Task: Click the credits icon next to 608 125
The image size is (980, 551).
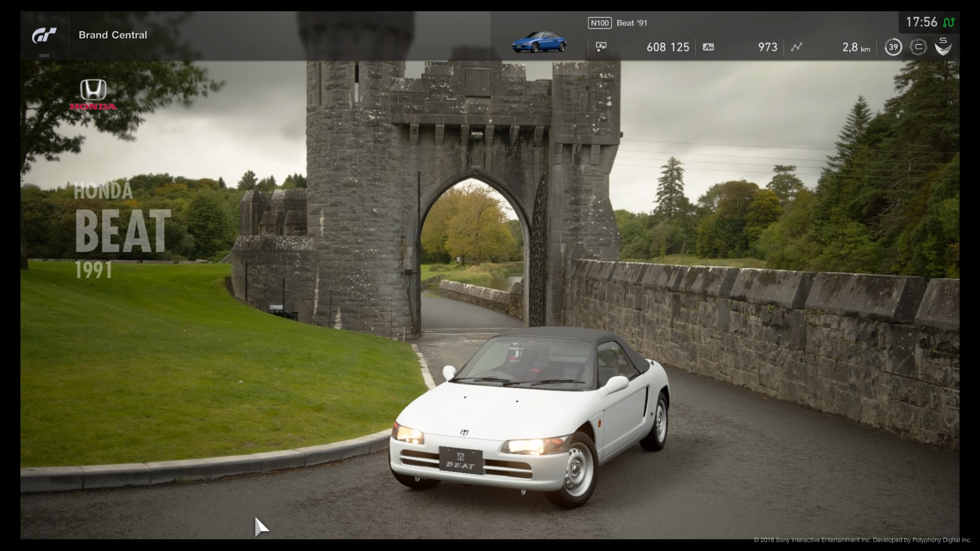Action: click(601, 47)
